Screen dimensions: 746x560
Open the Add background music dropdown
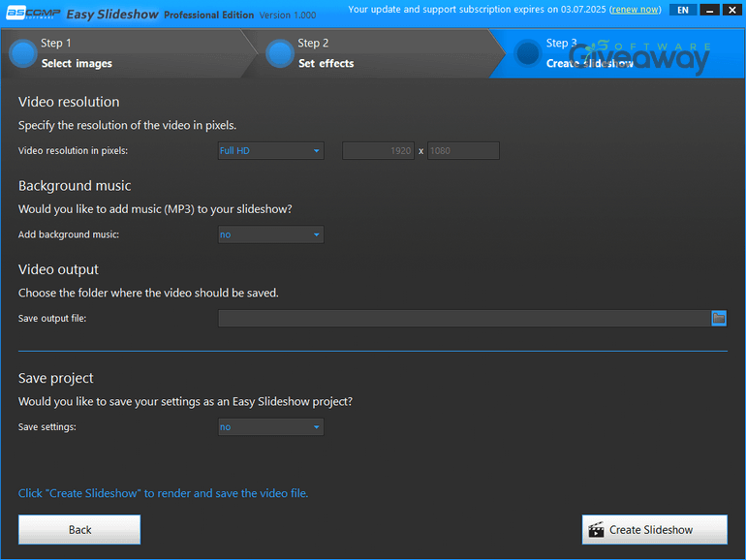(270, 234)
